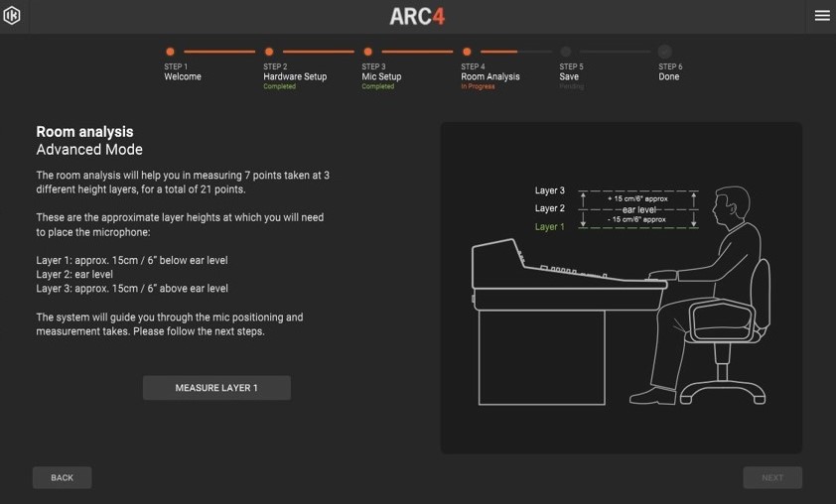Click the Step 1 Welcome circle
Image resolution: width=836 pixels, height=504 pixels.
[170, 52]
